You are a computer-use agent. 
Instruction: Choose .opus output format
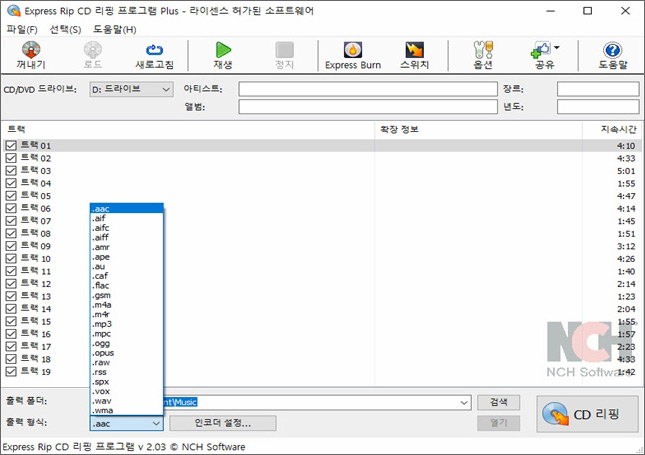(x=127, y=353)
